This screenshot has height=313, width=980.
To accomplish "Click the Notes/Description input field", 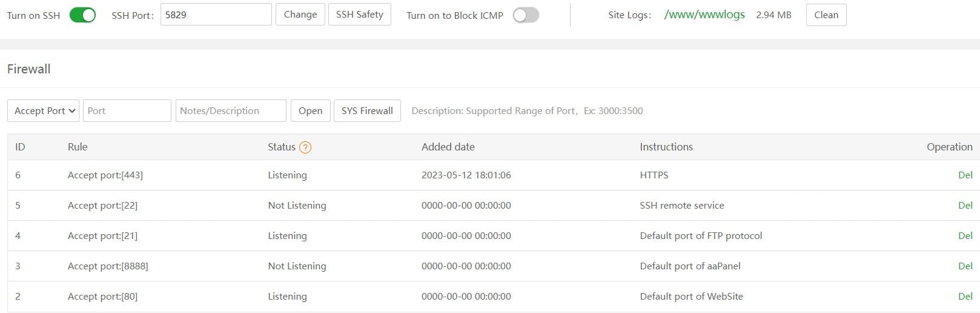I will pos(231,111).
